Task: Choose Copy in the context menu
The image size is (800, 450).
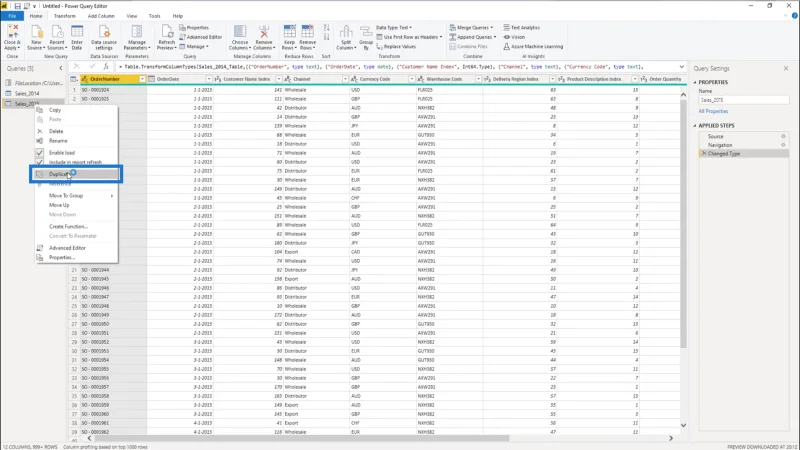Action: point(55,110)
